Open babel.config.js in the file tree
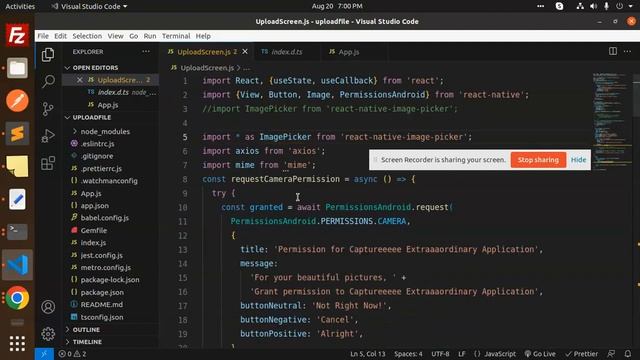This screenshot has height=360, width=640. pyautogui.click(x=104, y=218)
